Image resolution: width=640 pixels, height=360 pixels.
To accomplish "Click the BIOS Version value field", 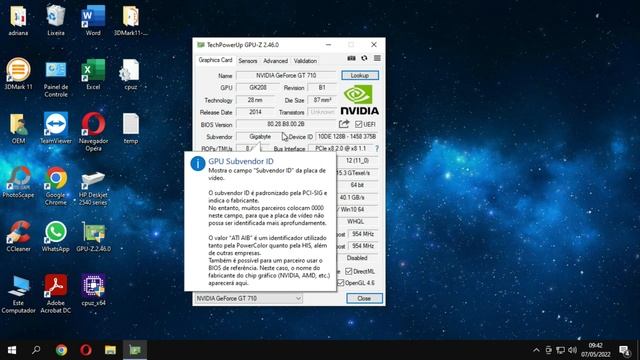I will coord(286,124).
